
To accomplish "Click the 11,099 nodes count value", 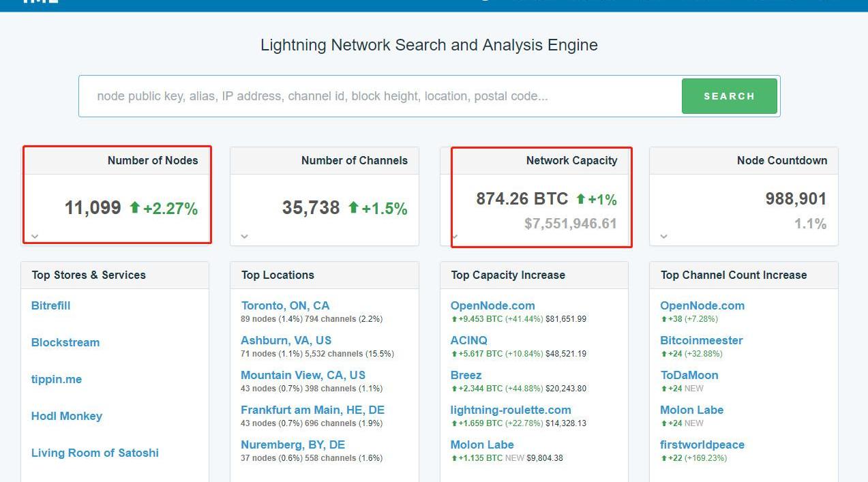I will (93, 207).
